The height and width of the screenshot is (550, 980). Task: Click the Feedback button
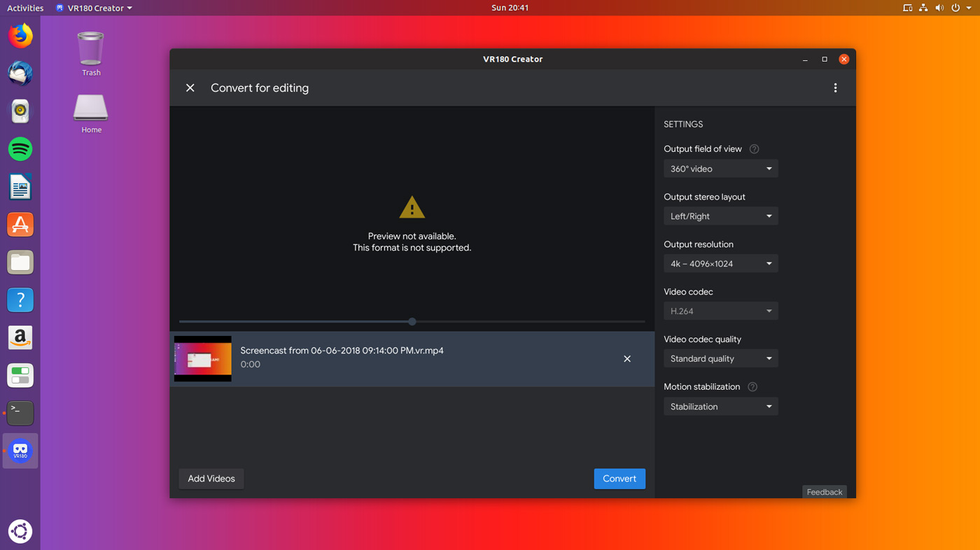point(825,492)
